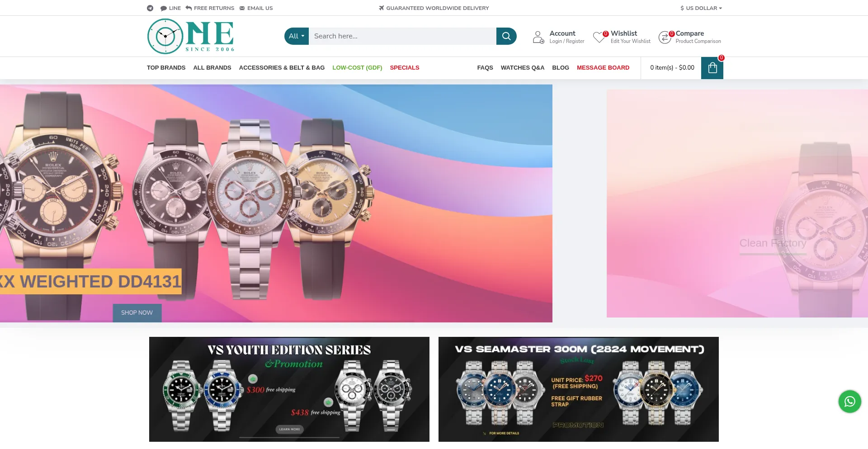Click into the Search here field
The height and width of the screenshot is (449, 868).
[x=402, y=36]
